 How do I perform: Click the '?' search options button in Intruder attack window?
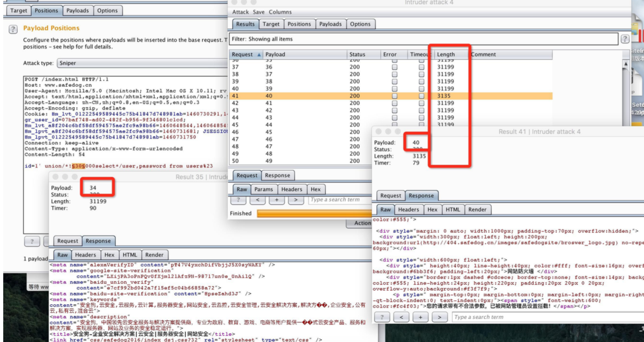[238, 200]
